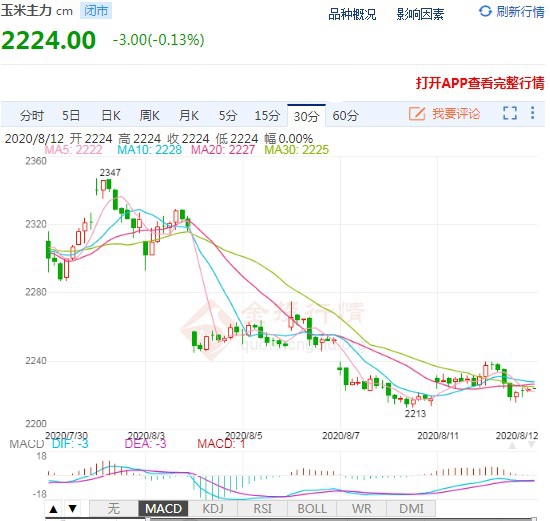550x521 pixels.
Task: Select the WR indicator option
Action: click(x=361, y=509)
